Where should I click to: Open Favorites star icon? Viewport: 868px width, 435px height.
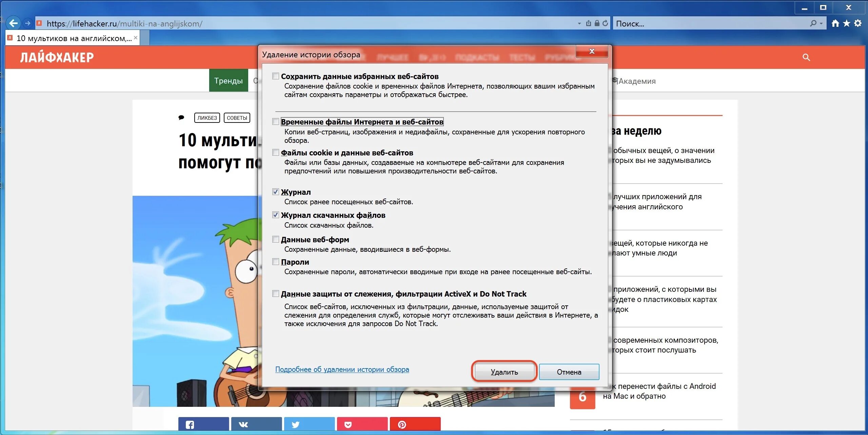coord(847,23)
